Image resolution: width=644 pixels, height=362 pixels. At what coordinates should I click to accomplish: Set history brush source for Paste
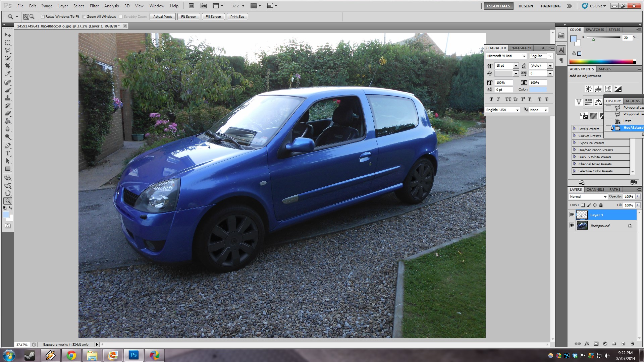tap(608, 121)
